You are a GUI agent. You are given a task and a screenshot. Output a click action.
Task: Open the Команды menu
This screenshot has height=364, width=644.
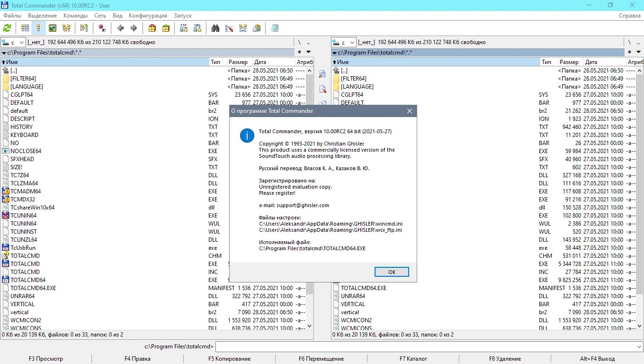click(75, 16)
